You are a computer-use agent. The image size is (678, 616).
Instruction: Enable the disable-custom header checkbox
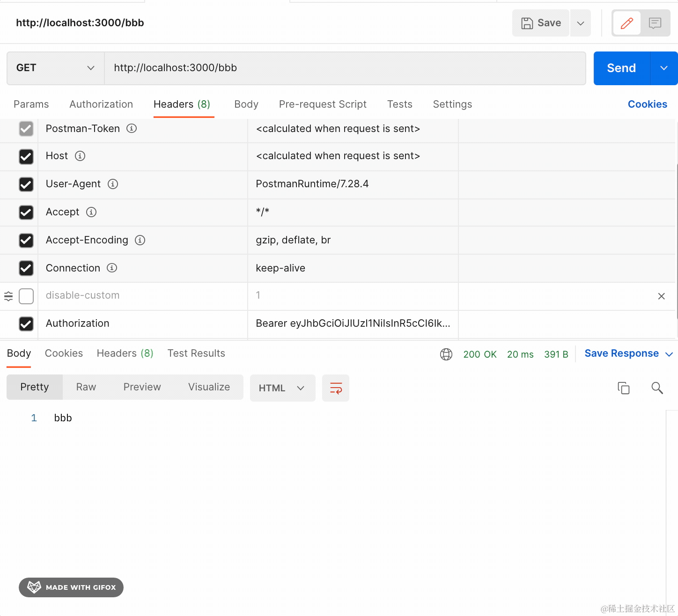[x=26, y=296]
